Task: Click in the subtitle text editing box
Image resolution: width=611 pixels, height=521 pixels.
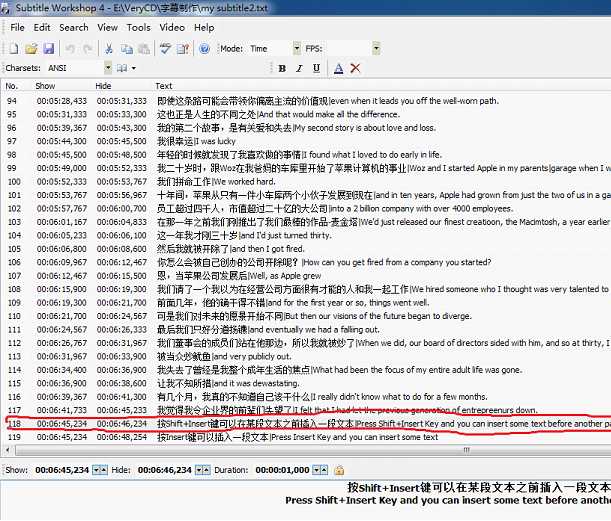Action: point(306,501)
